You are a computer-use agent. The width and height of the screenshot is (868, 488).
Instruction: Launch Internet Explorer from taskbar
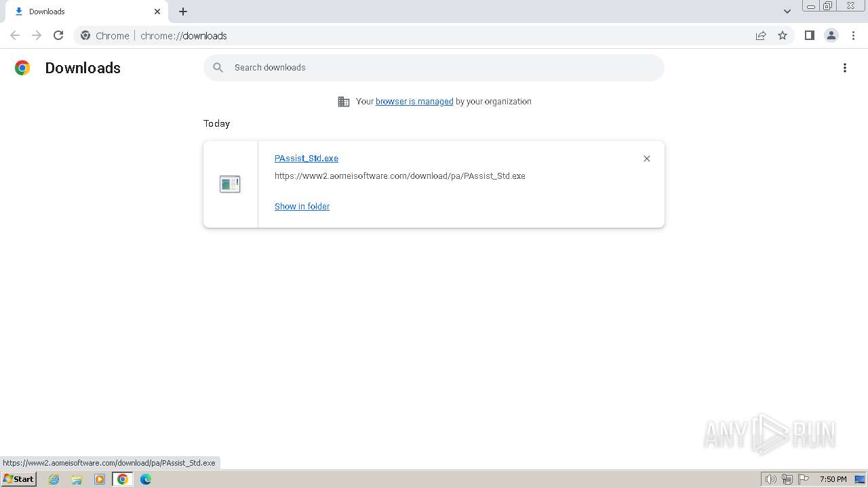(54, 479)
